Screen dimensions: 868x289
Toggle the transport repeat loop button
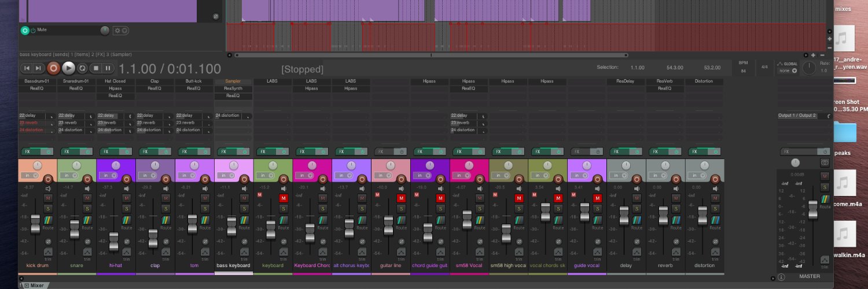click(83, 68)
